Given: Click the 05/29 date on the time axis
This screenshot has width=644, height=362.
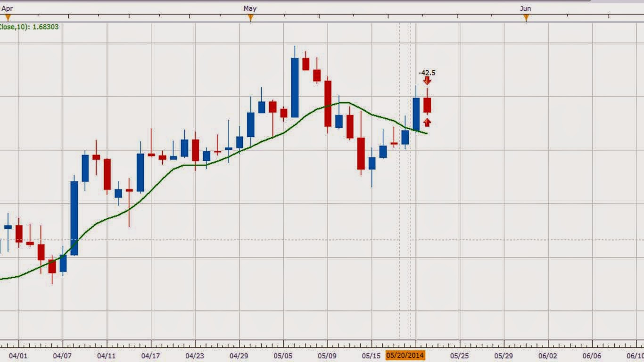Looking at the screenshot, I should pos(504,355).
